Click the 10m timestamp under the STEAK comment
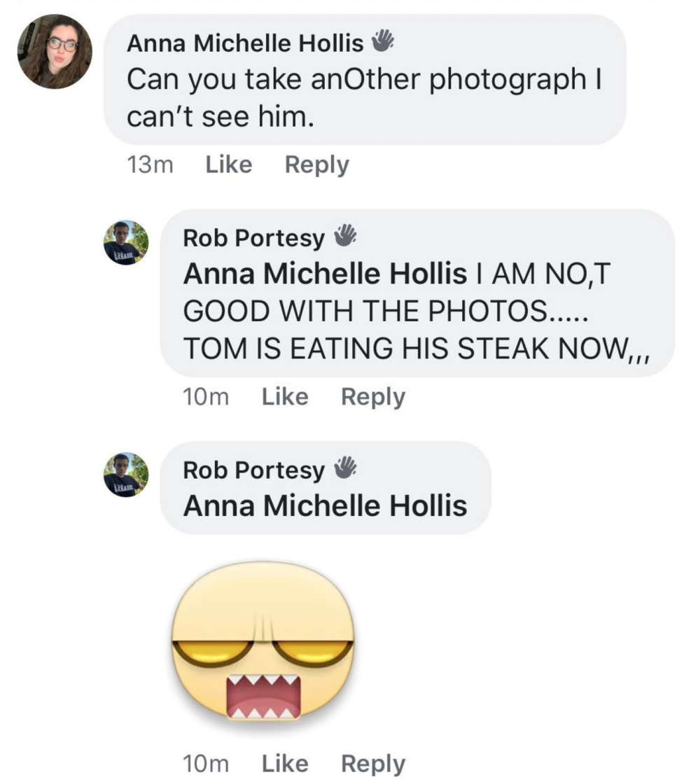 pos(206,397)
